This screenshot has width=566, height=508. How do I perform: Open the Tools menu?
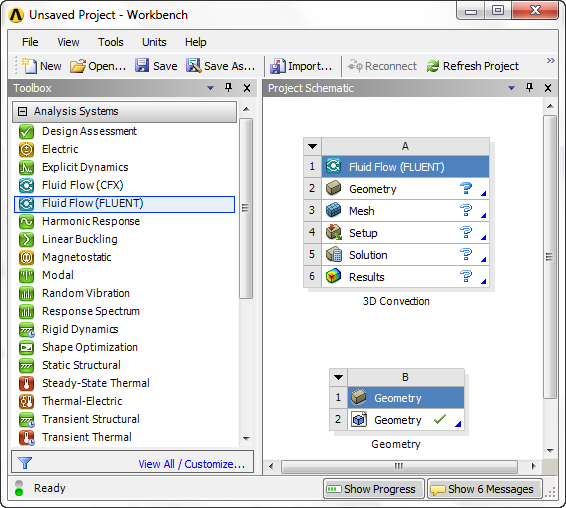pyautogui.click(x=111, y=42)
